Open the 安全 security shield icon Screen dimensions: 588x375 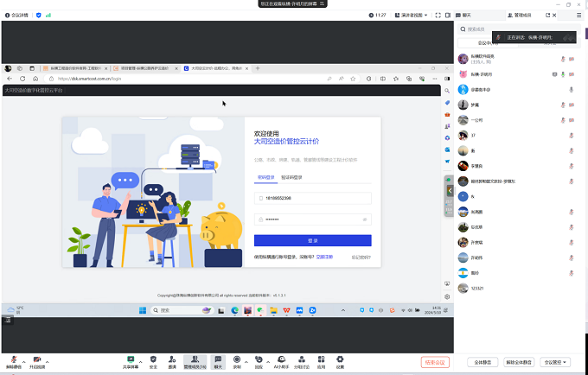(x=153, y=359)
